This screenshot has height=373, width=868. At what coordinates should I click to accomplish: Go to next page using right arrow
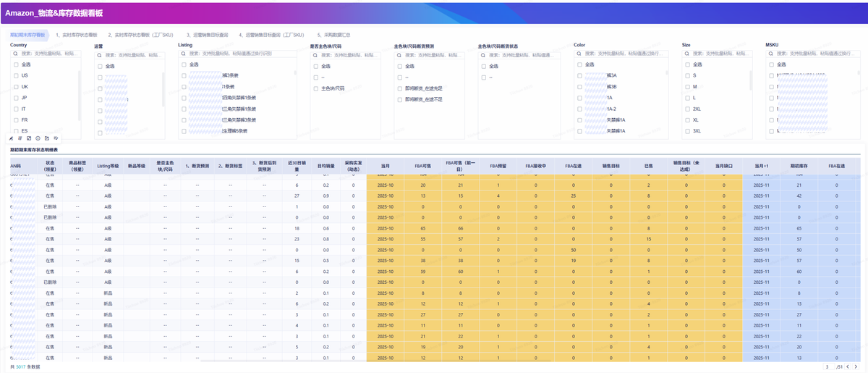(856, 367)
